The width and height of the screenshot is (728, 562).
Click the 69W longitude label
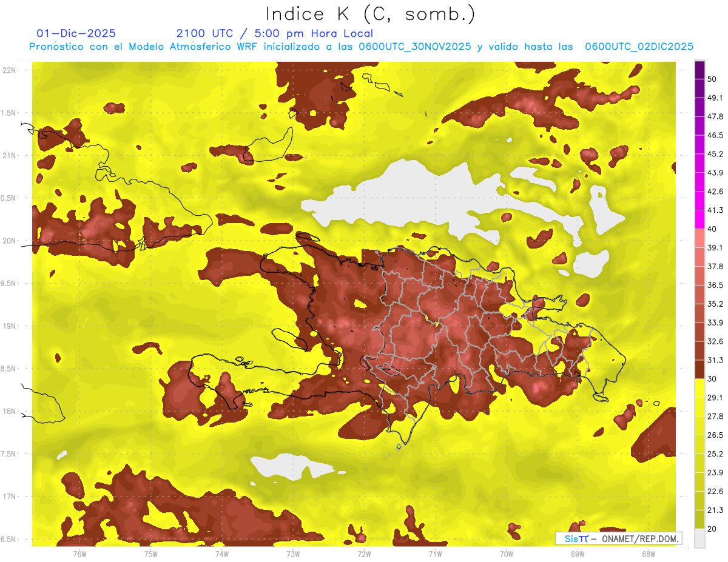click(x=577, y=554)
